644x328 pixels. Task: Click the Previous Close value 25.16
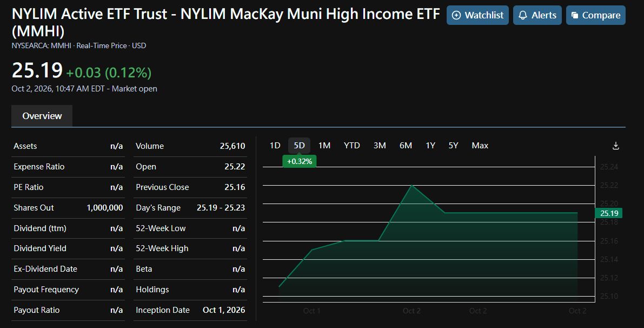(235, 187)
